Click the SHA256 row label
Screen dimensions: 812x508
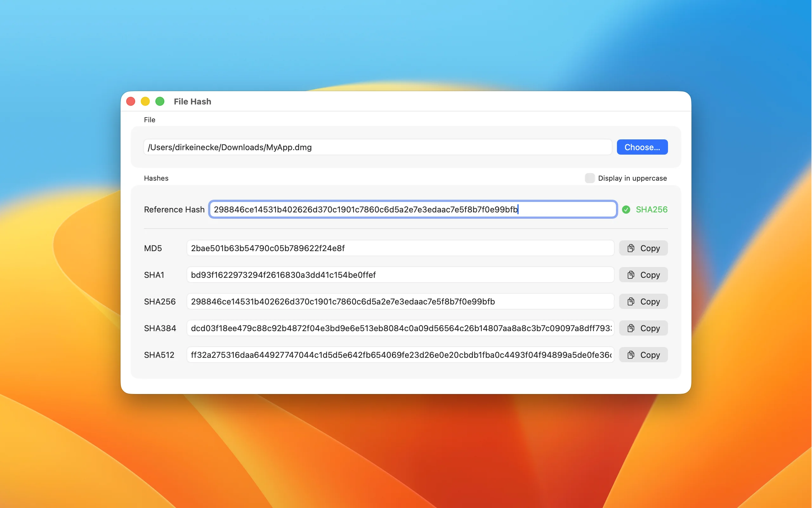160,301
